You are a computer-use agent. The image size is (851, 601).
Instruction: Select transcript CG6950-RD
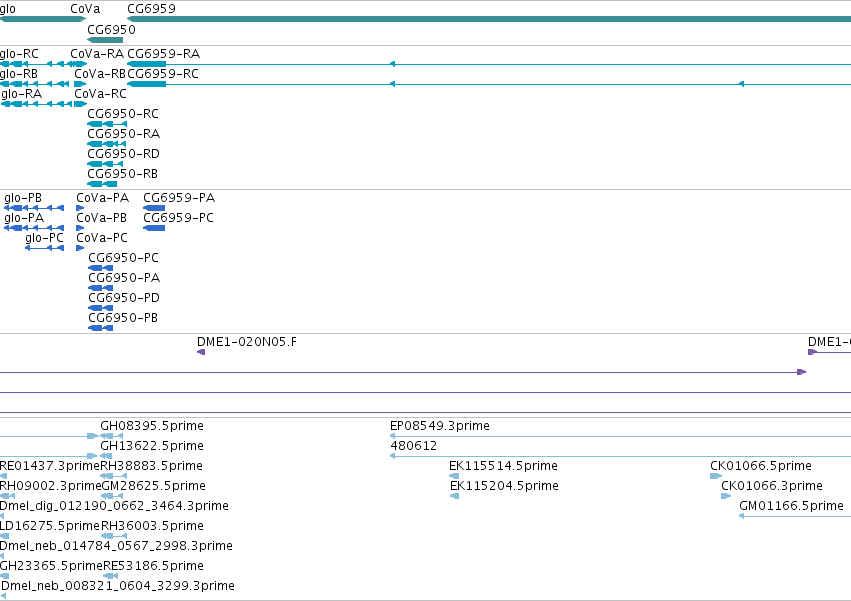[124, 154]
